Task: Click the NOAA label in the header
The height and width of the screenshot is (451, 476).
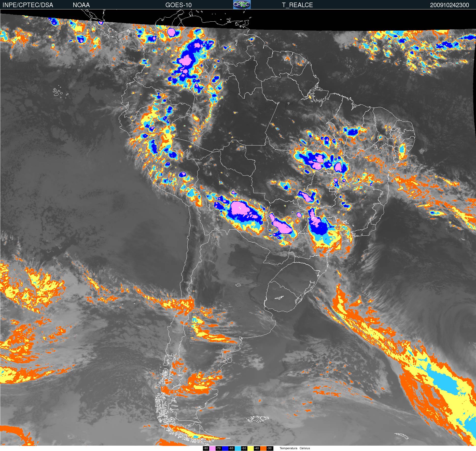Action: tap(81, 5)
